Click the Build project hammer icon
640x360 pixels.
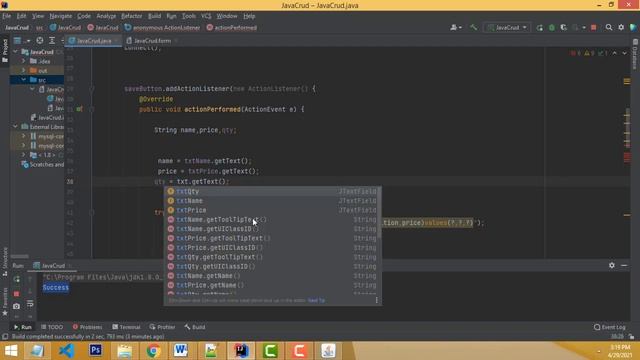tap(473, 27)
